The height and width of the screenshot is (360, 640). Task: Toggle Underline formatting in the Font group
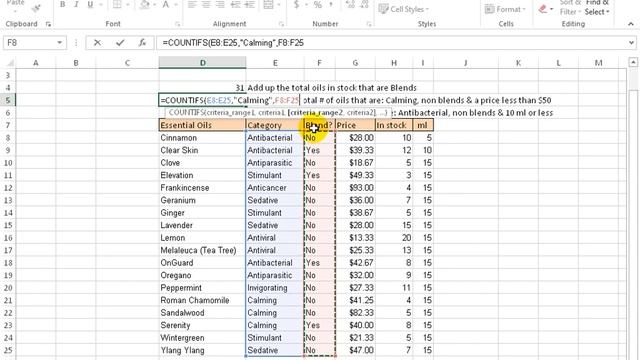90,4
